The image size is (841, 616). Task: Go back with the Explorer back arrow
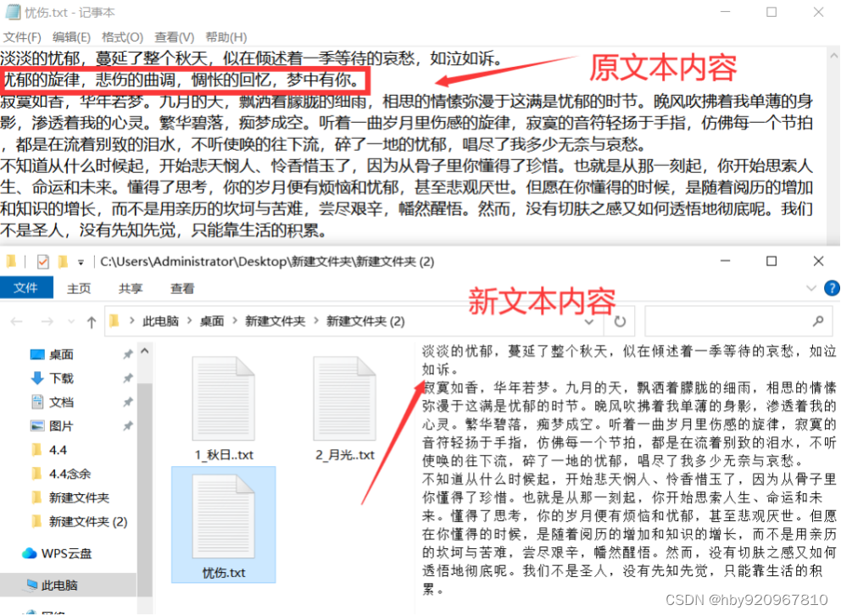pyautogui.click(x=17, y=322)
